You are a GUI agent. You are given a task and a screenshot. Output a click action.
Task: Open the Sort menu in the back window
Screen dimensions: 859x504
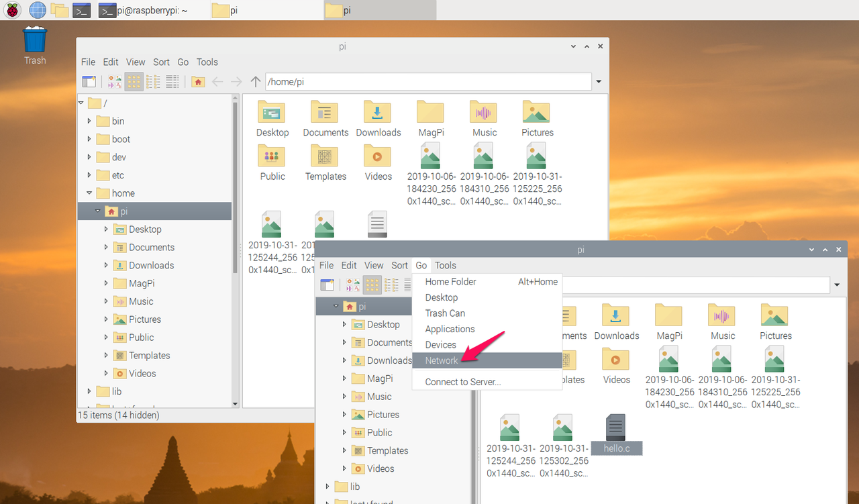(161, 62)
